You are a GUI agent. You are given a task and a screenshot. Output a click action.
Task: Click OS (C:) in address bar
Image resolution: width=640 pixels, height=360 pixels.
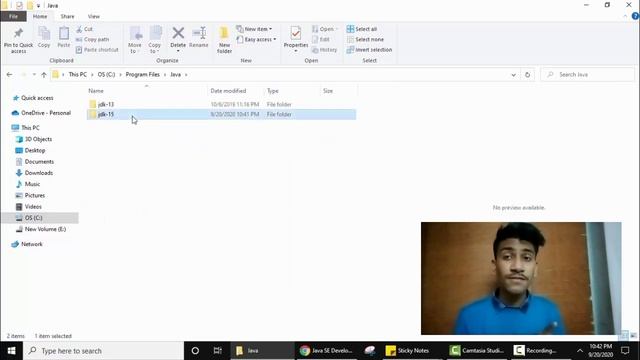click(106, 74)
